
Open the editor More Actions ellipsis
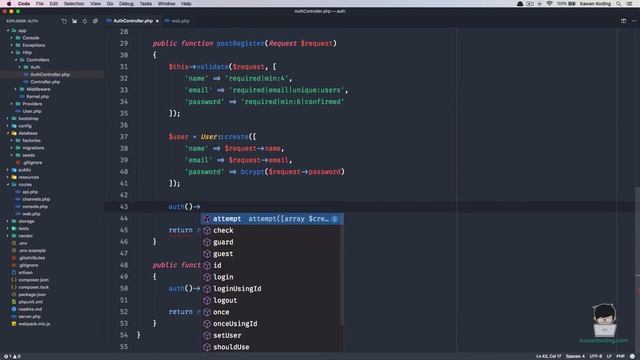(x=634, y=21)
